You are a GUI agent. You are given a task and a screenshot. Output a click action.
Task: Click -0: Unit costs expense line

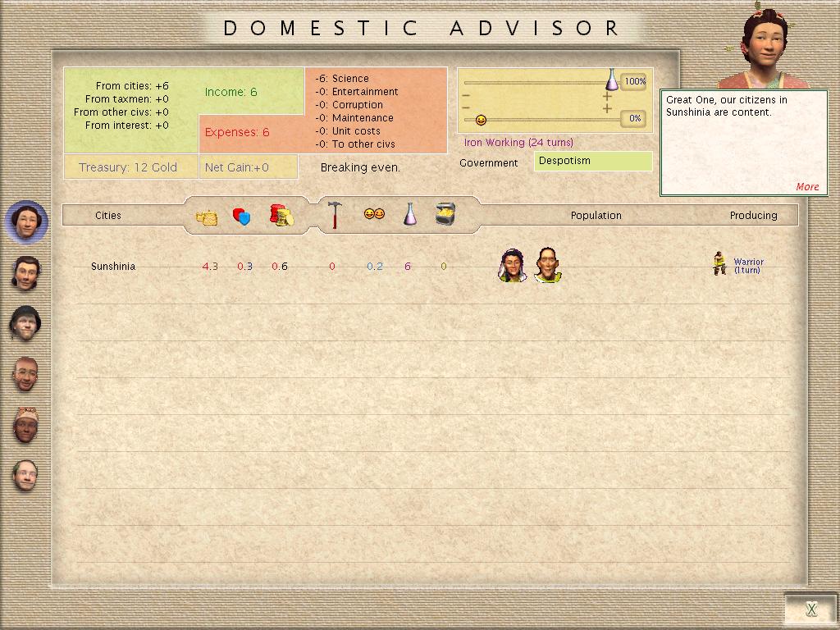[348, 130]
